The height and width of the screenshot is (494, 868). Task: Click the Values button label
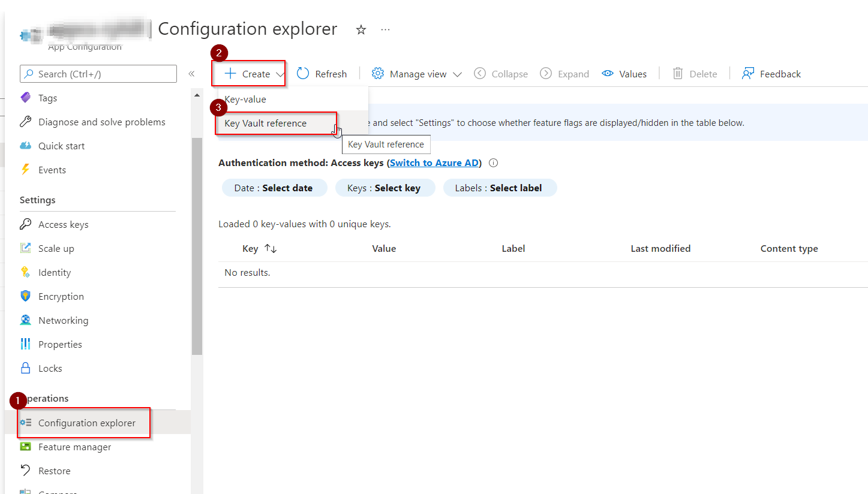(x=633, y=74)
